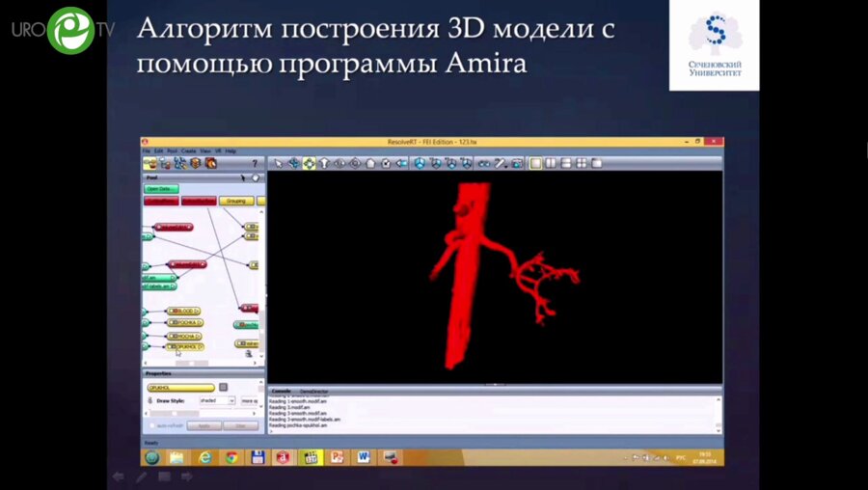The width and height of the screenshot is (868, 490).
Task: Select the Rotate trackball tool
Action: [293, 163]
